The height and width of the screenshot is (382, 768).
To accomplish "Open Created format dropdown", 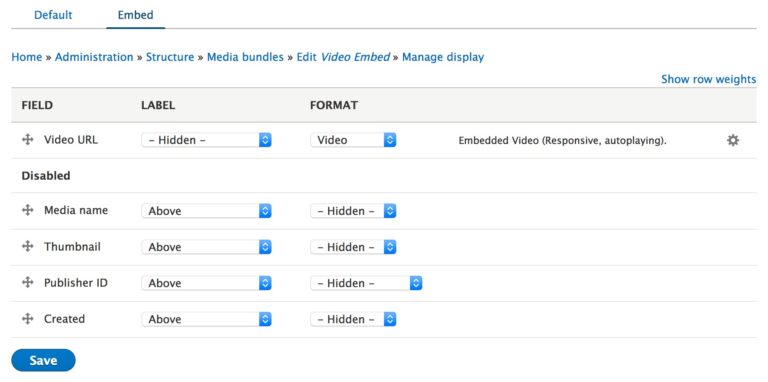I will click(353, 319).
